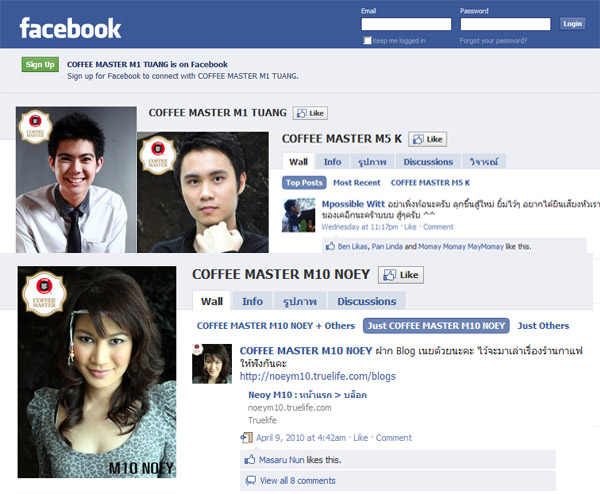Click noeym10.truelife.com domain text
600x494 pixels.
[x=290, y=408]
